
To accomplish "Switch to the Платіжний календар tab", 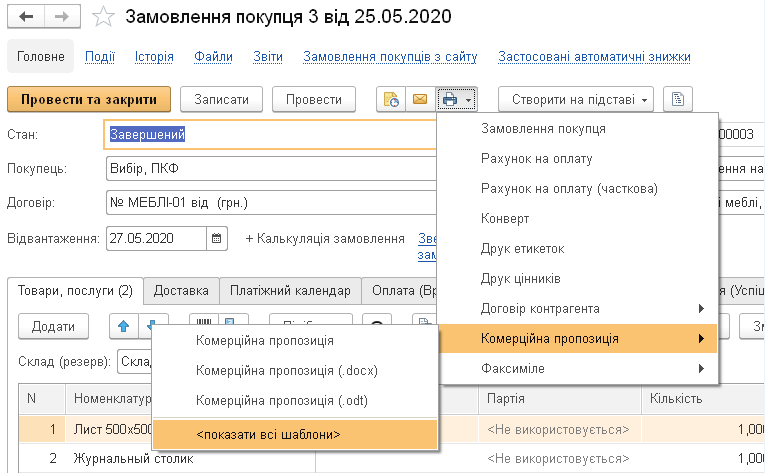I will [x=290, y=291].
